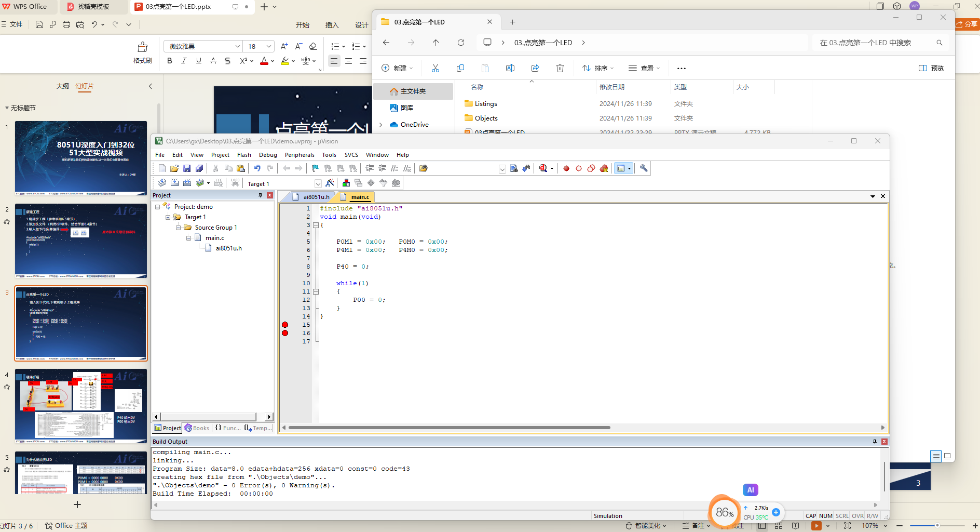The height and width of the screenshot is (532, 980).
Task: Open 排序 sort dropdown in File Explorer
Action: pyautogui.click(x=598, y=68)
